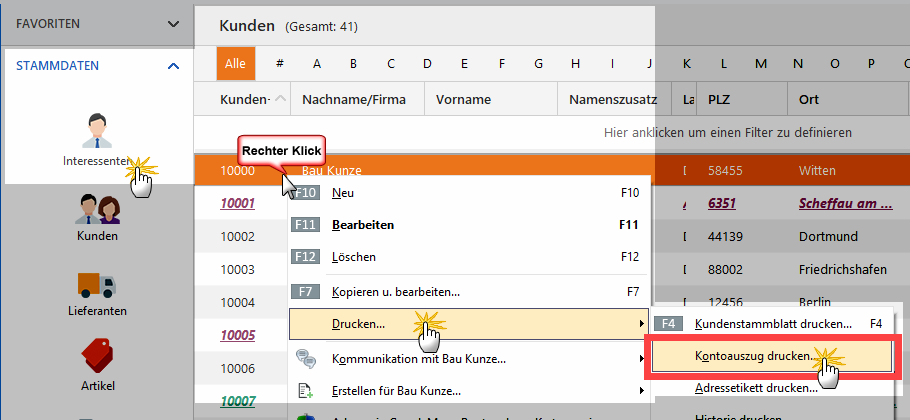Click the F12 key badge beside Löschen

[x=306, y=256]
